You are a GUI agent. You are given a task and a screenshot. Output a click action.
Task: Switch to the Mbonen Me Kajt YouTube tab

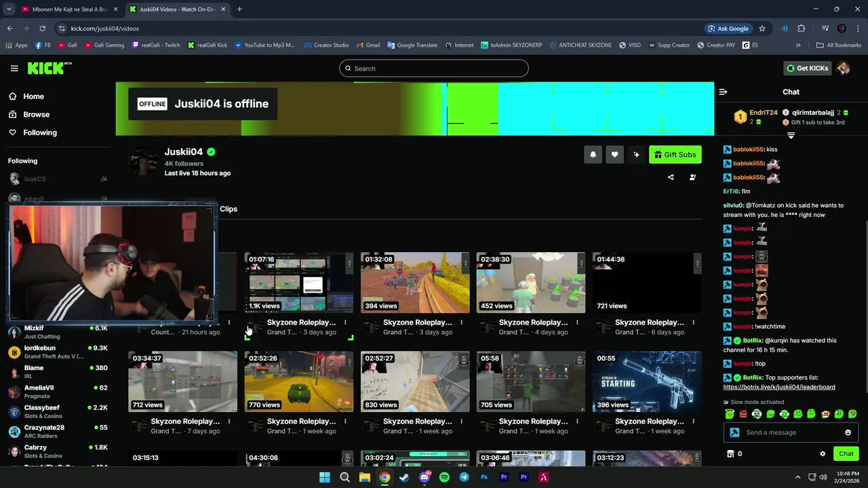[x=70, y=9]
